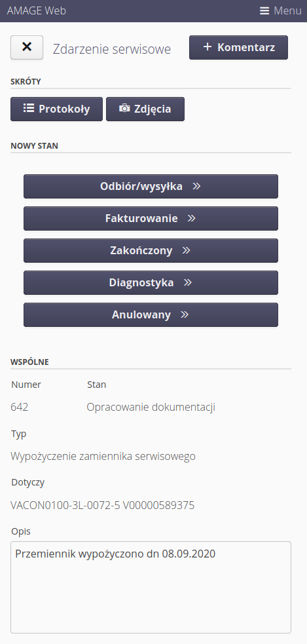Close the service event with X
The width and height of the screenshot is (307, 644).
(x=27, y=47)
